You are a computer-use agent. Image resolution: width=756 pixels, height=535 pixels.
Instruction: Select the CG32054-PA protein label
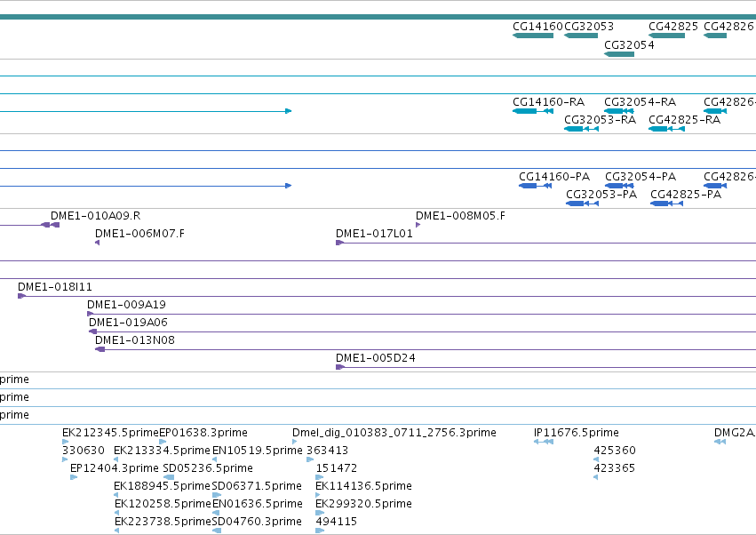click(x=641, y=177)
